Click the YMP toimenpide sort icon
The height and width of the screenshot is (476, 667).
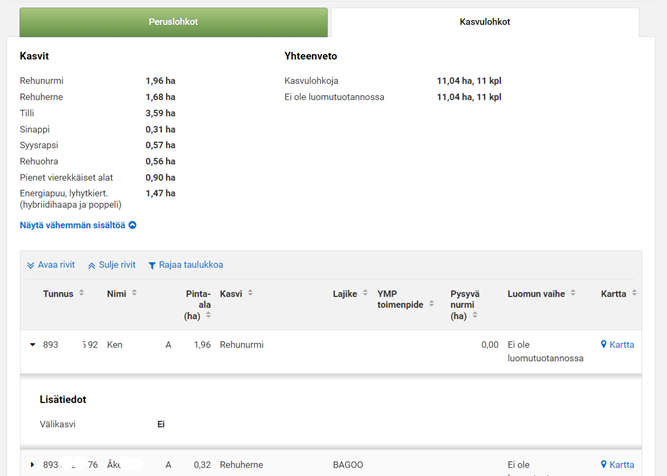point(431,305)
